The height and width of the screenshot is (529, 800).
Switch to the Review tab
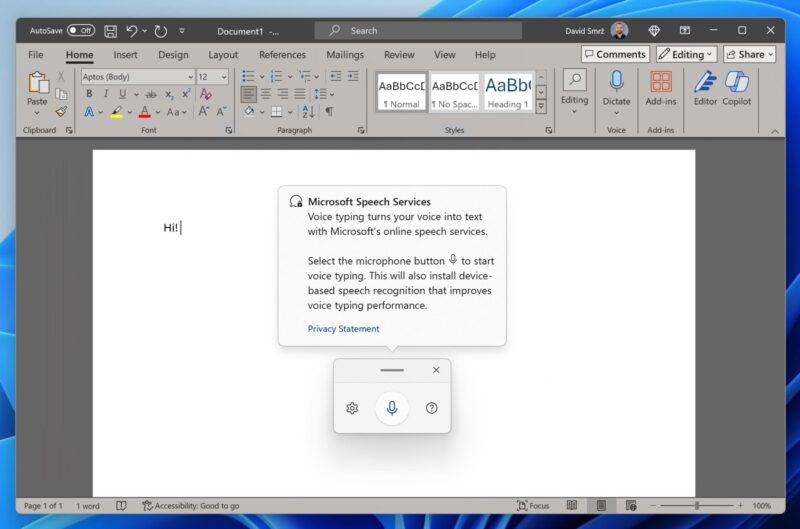pos(399,55)
